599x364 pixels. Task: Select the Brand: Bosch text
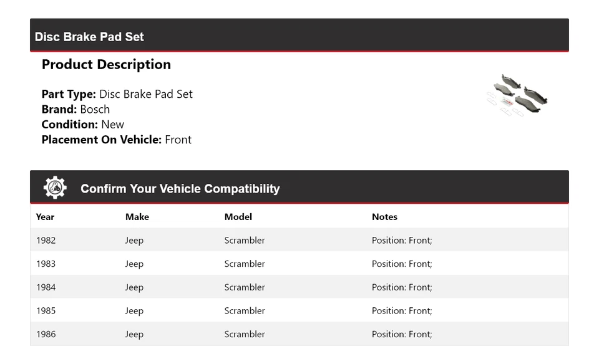[x=75, y=109]
